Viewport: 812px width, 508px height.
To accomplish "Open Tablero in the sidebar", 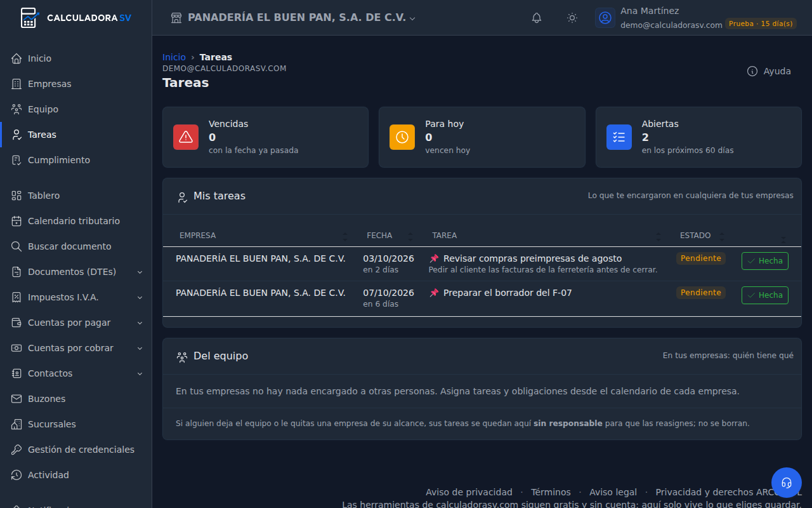I will [76, 196].
